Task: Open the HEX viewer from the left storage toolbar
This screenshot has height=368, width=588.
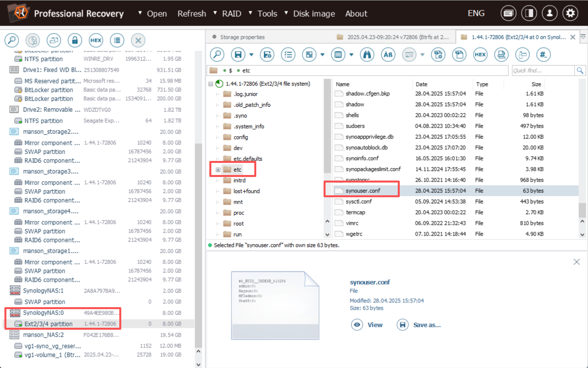Action: point(96,40)
